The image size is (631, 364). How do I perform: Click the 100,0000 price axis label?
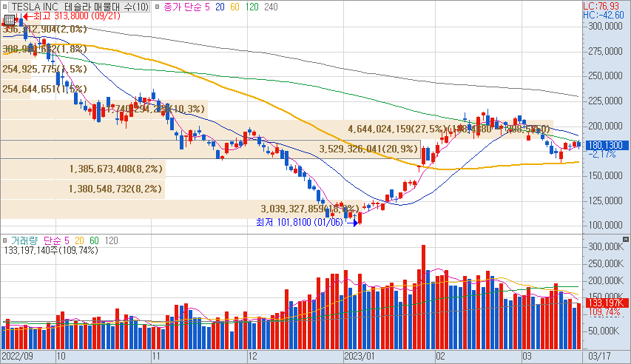(x=605, y=226)
